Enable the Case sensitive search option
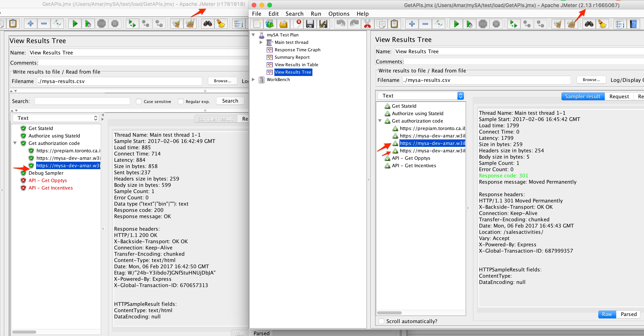Viewport: 644px width, 336px height. [x=139, y=101]
